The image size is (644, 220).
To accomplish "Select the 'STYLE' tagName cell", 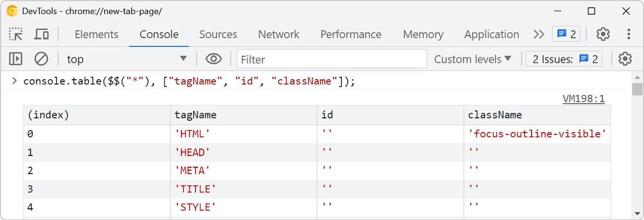I will click(244, 207).
